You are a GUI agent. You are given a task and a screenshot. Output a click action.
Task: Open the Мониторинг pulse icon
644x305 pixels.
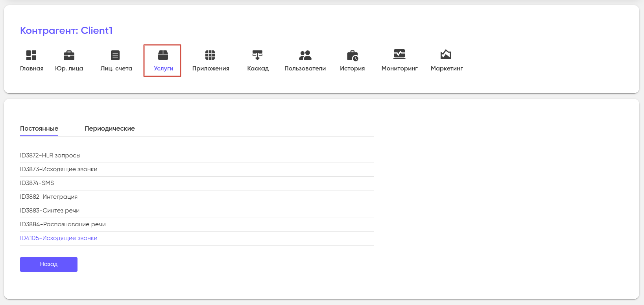pos(399,54)
